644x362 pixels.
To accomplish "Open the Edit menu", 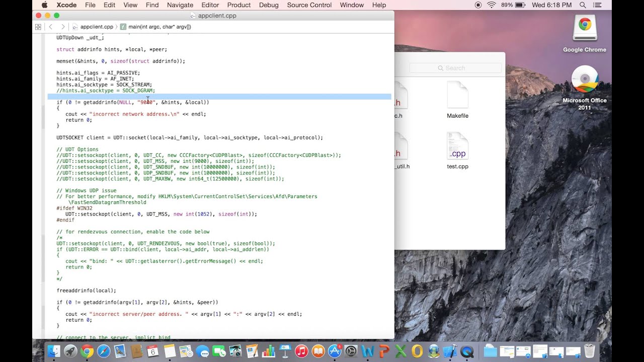I will coord(109,5).
